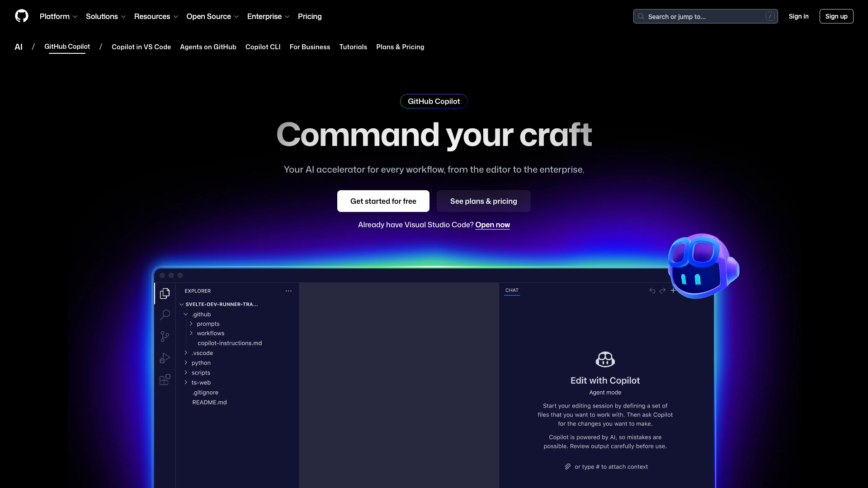Open the Pricing page from the top menu
Screen dimensions: 868x488
[310, 16]
